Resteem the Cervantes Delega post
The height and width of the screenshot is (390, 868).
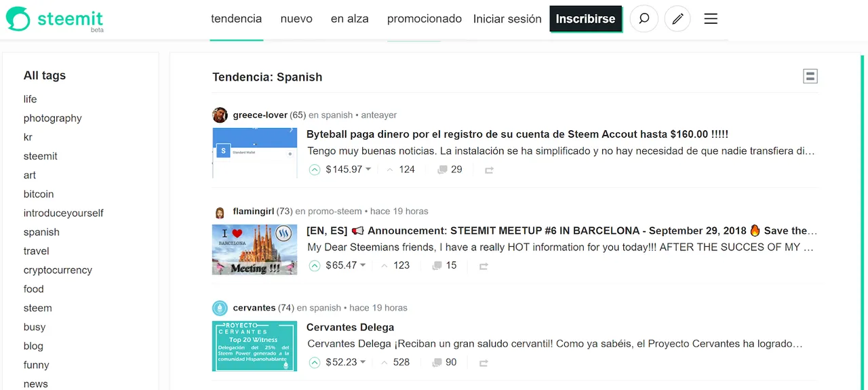coord(484,363)
